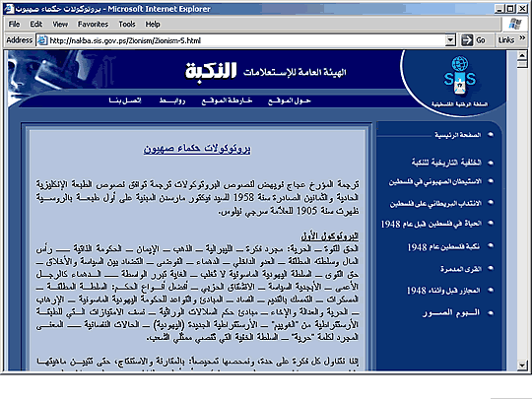Image resolution: width=532 pixels, height=399 pixels.
Task: Click bullet icon beside الخلفية التاريخية للنكبة
Action: [491, 163]
